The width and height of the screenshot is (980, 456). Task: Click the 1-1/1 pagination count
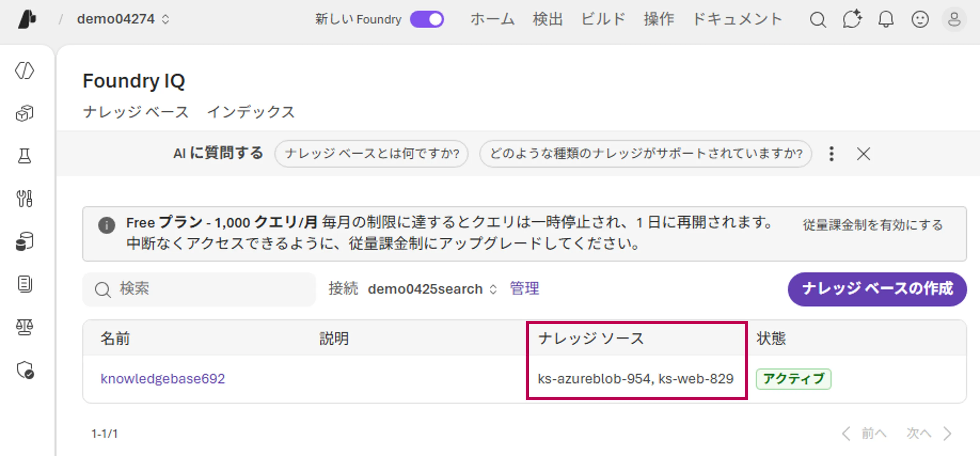(105, 434)
